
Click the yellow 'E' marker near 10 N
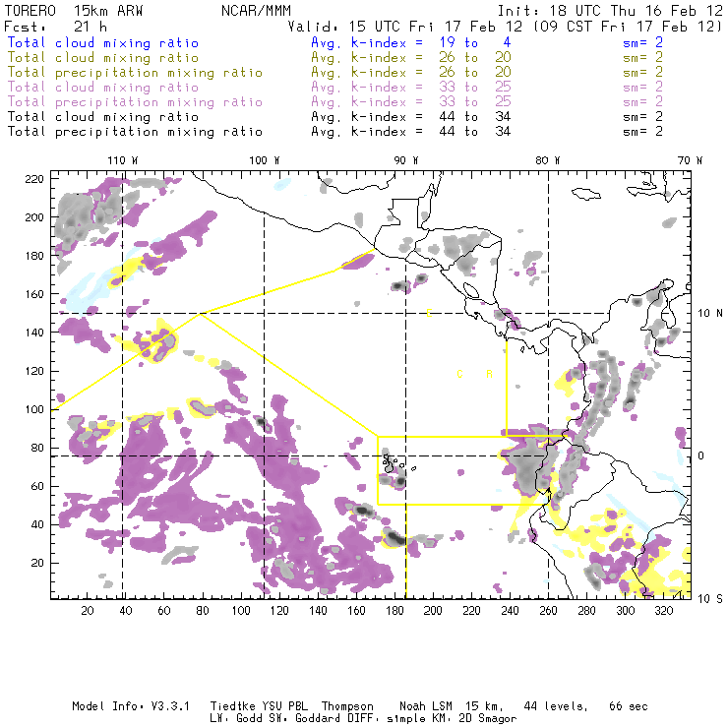click(x=430, y=314)
